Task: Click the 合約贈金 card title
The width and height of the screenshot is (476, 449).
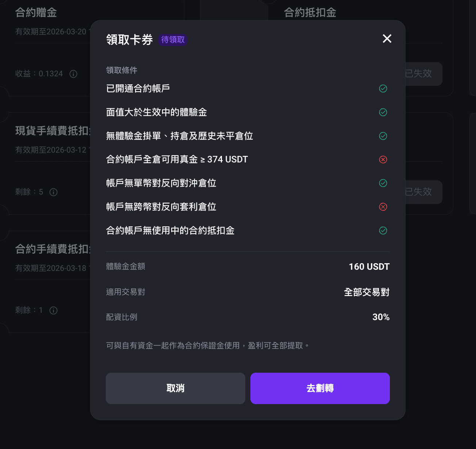Action: click(36, 13)
